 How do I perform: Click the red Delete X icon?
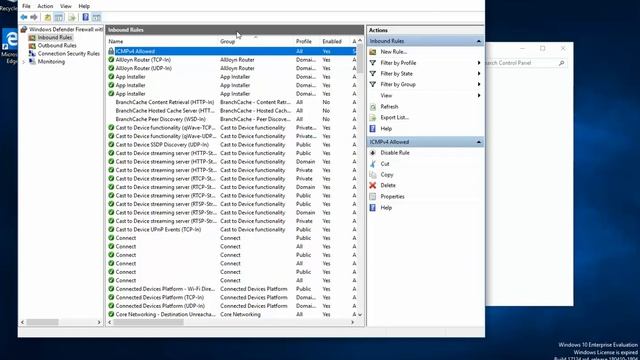(x=373, y=185)
